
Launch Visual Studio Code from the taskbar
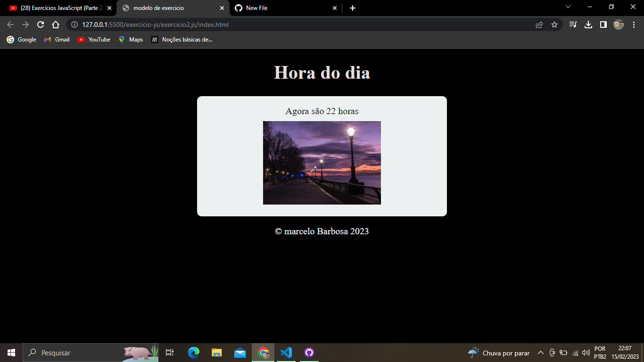pyautogui.click(x=287, y=352)
